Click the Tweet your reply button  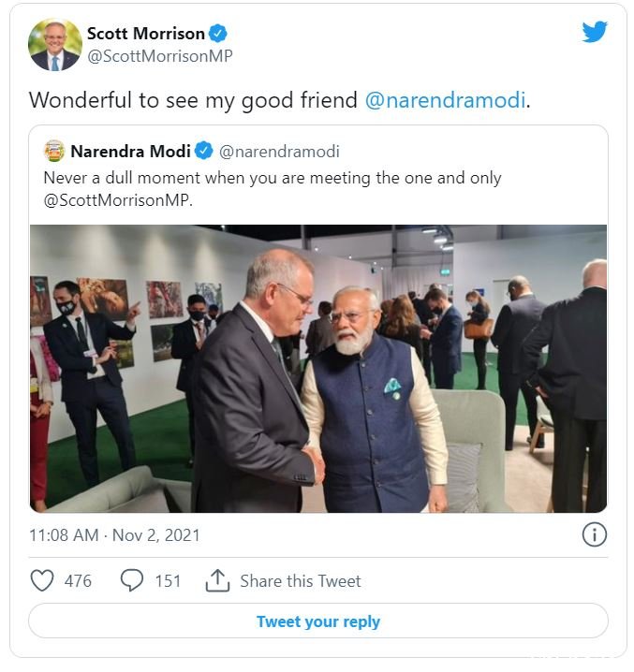(317, 621)
